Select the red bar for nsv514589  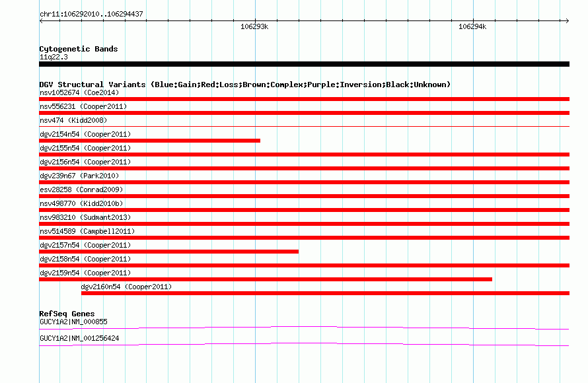pyautogui.click(x=304, y=238)
